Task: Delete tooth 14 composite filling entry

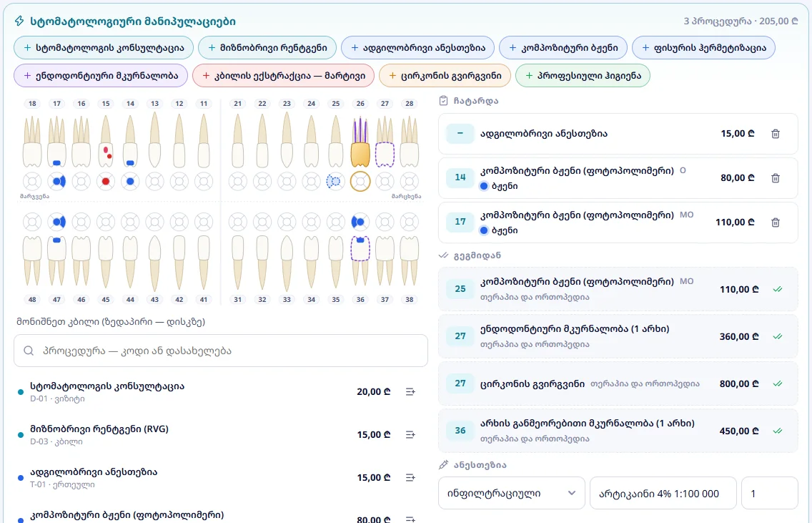Action: coord(776,178)
